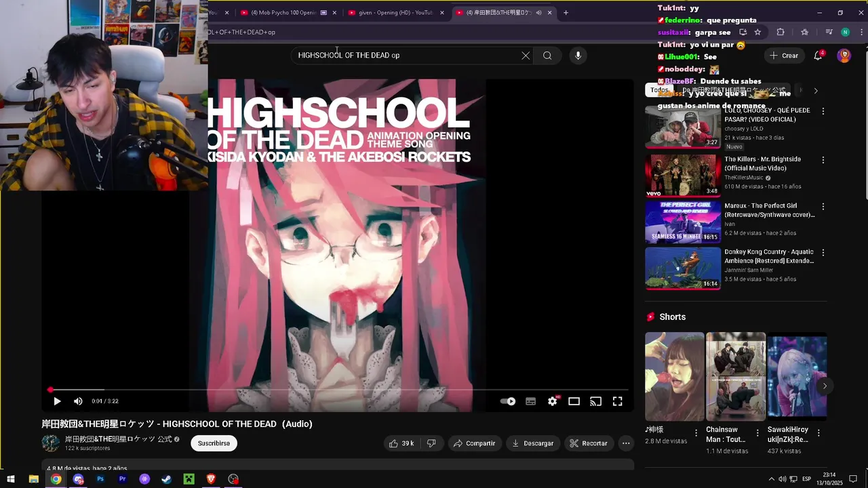Cast video to a TV device

coord(595,401)
